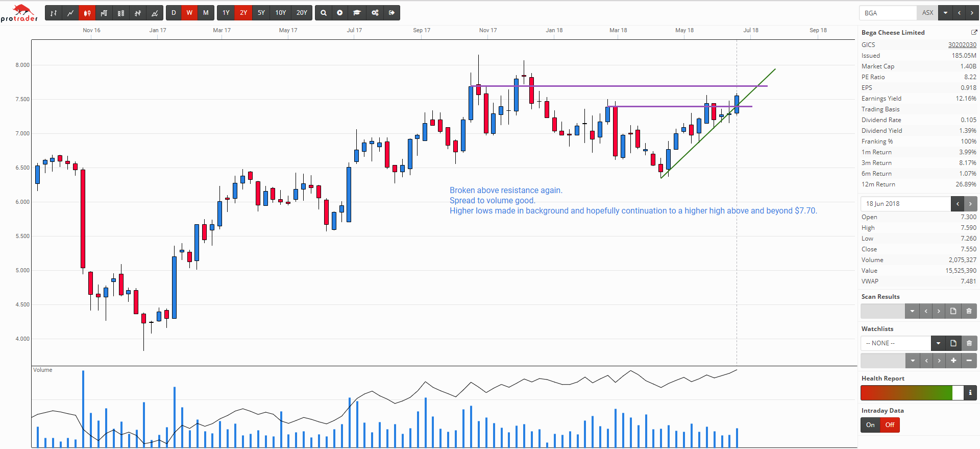Viewport: 980px width, 449px height.
Task: Click the VWAP value 7.481
Action: click(968, 281)
